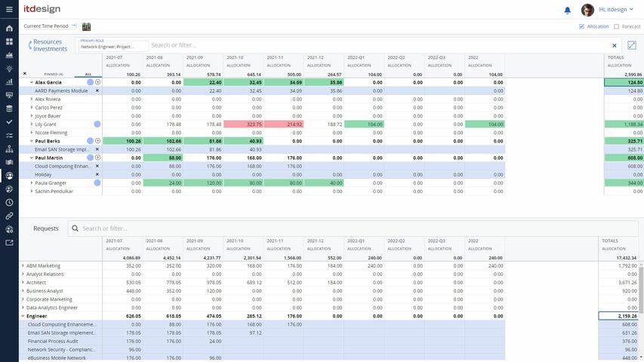This screenshot has width=644, height=362.
Task: Click the notifications bell icon
Action: [x=567, y=10]
